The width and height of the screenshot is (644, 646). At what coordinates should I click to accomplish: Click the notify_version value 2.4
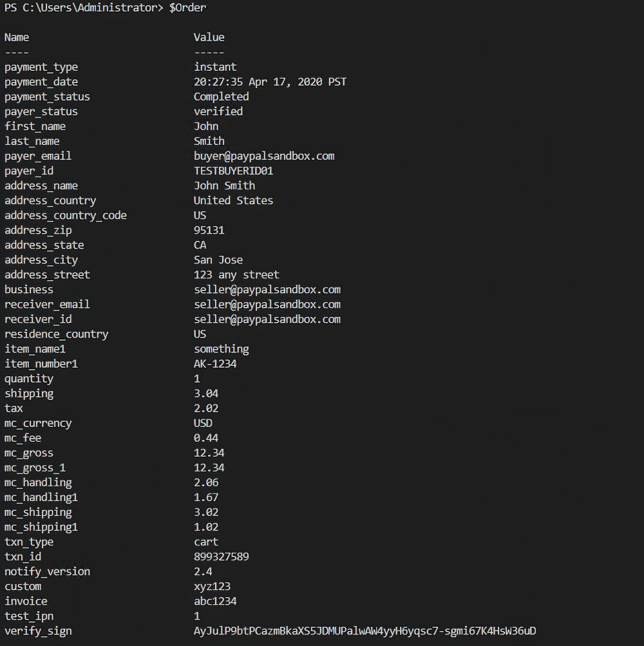tap(203, 571)
